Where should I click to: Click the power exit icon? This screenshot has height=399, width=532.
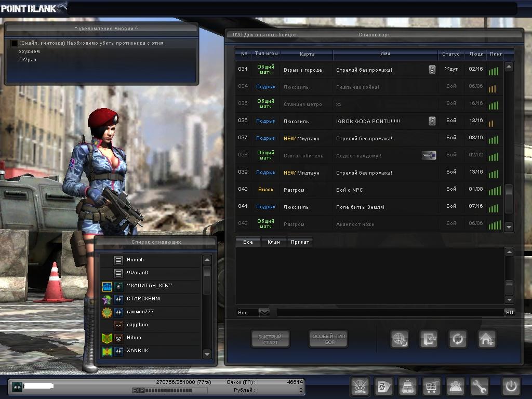[511, 387]
